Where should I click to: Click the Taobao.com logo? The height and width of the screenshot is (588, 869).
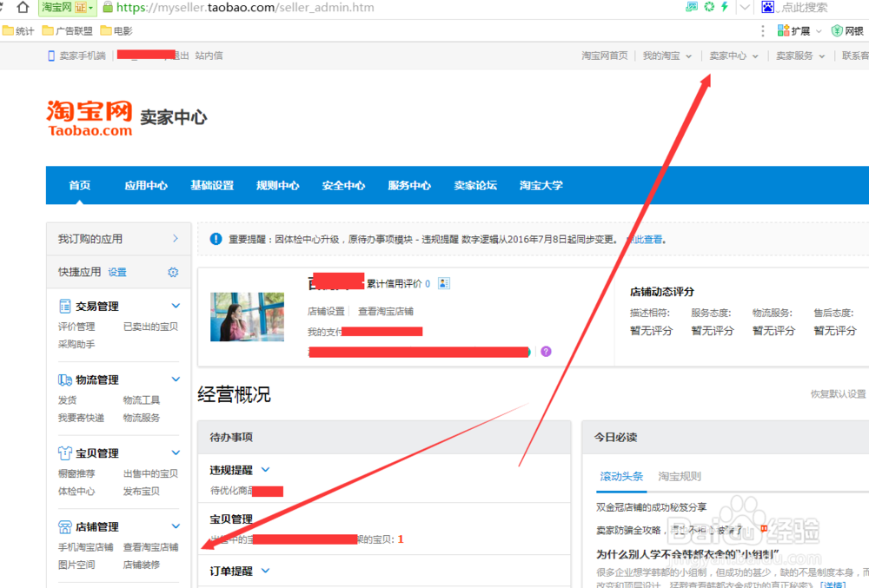[90, 118]
